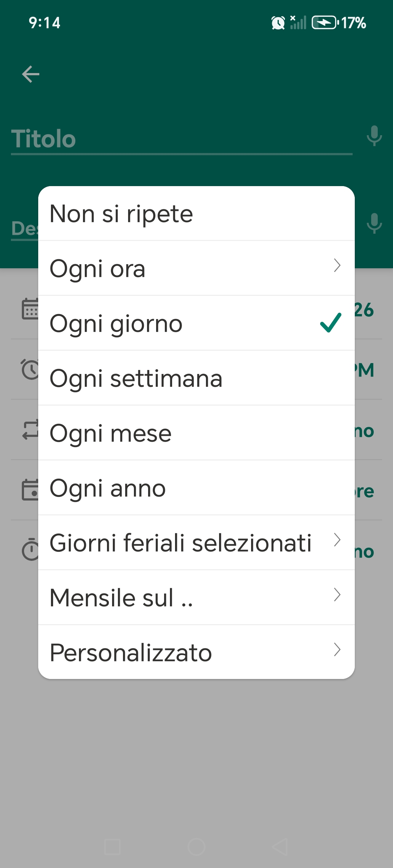Expand the Ogni ora chevron
This screenshot has height=868, width=393.
tap(337, 265)
